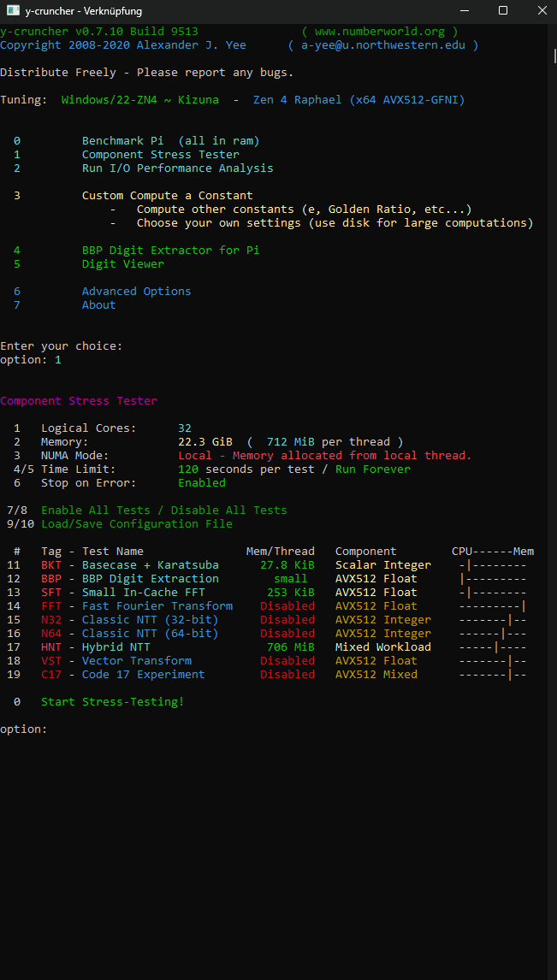Toggle the Stop on Error "Enabled" value
557x980 pixels.
tap(202, 483)
